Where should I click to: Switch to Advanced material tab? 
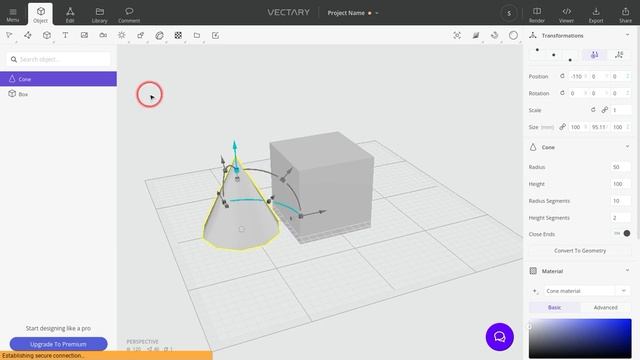[605, 307]
